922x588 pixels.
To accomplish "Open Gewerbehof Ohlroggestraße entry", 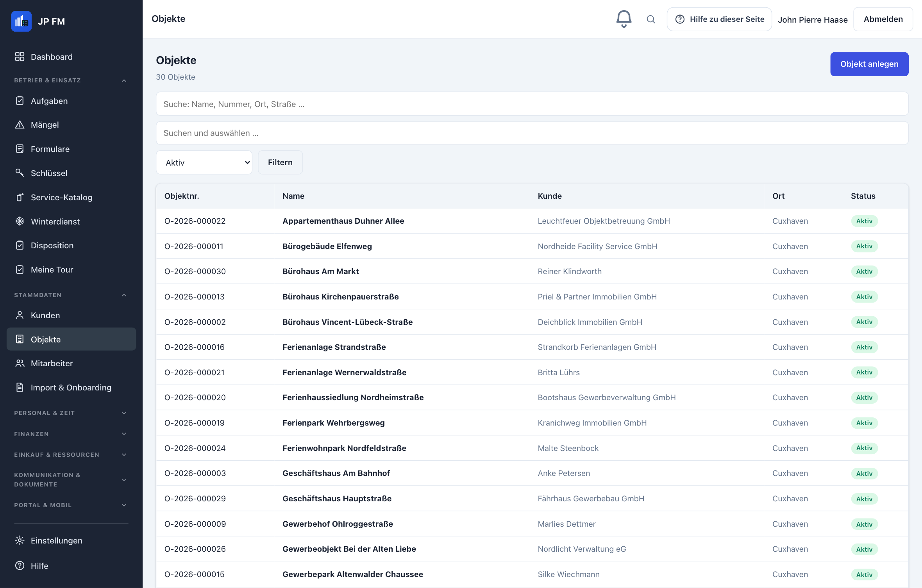I will tap(338, 524).
